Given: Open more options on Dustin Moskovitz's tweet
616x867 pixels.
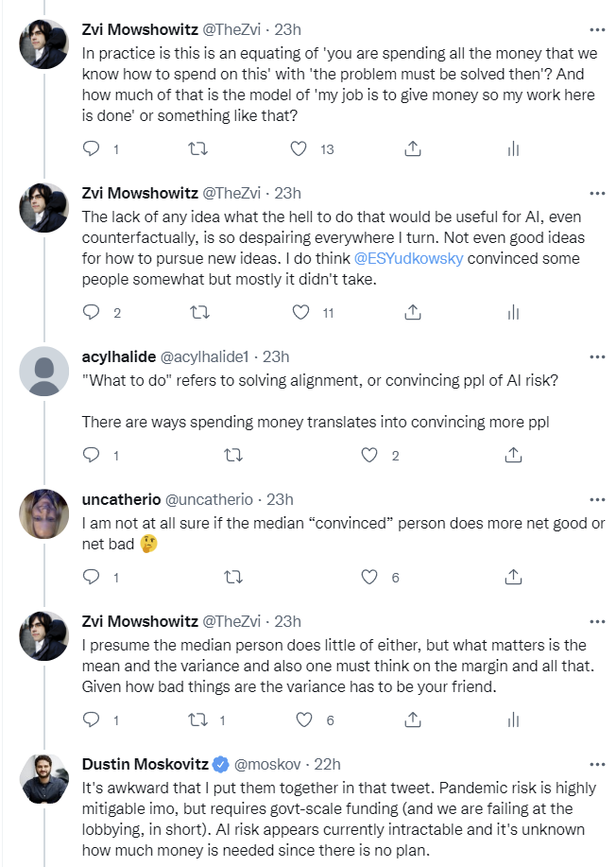Looking at the screenshot, I should (596, 763).
